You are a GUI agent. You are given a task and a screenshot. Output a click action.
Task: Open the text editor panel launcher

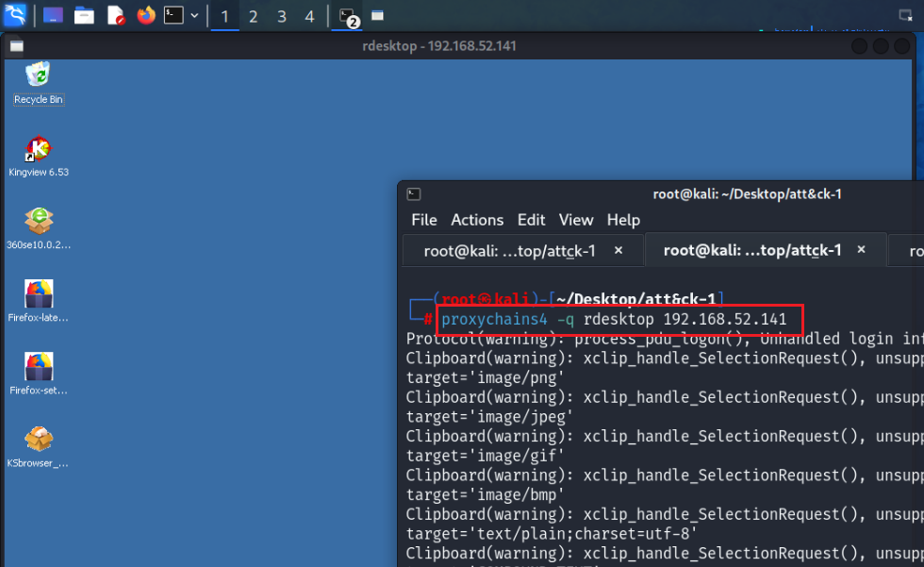pyautogui.click(x=115, y=16)
